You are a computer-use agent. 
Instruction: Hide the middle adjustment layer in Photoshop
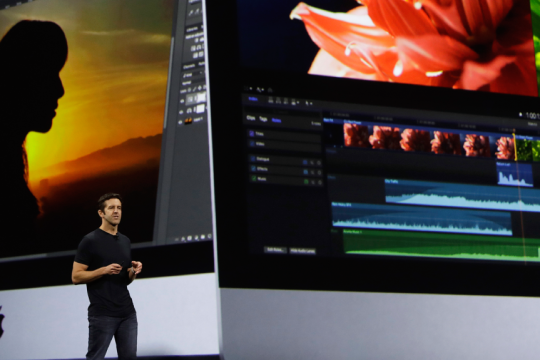[x=181, y=112]
